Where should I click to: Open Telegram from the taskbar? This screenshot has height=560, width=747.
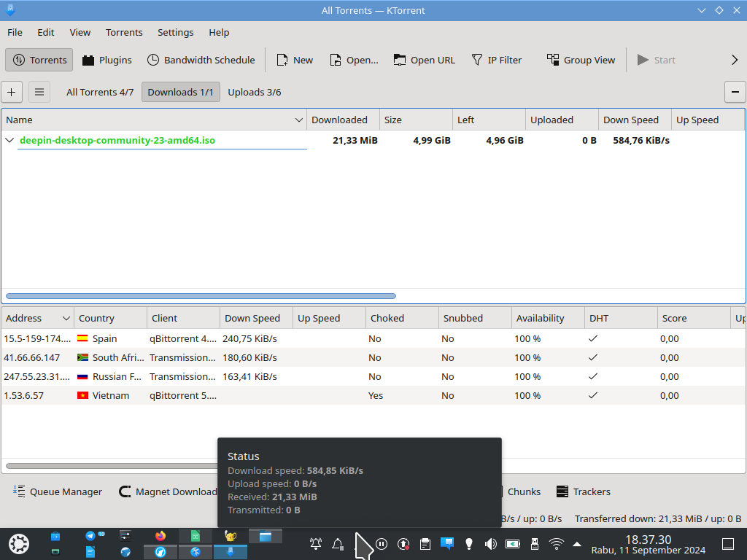click(90, 536)
